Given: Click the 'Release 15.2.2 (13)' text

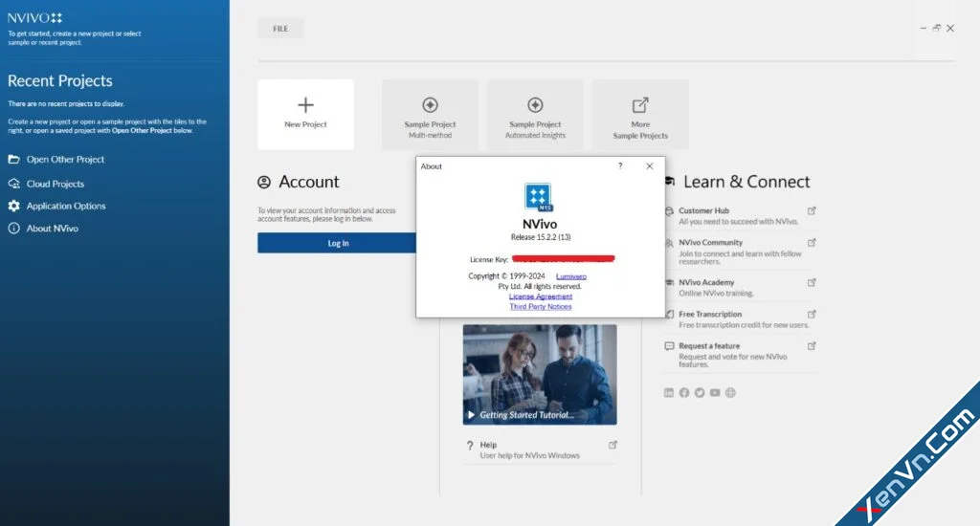Looking at the screenshot, I should pyautogui.click(x=541, y=237).
